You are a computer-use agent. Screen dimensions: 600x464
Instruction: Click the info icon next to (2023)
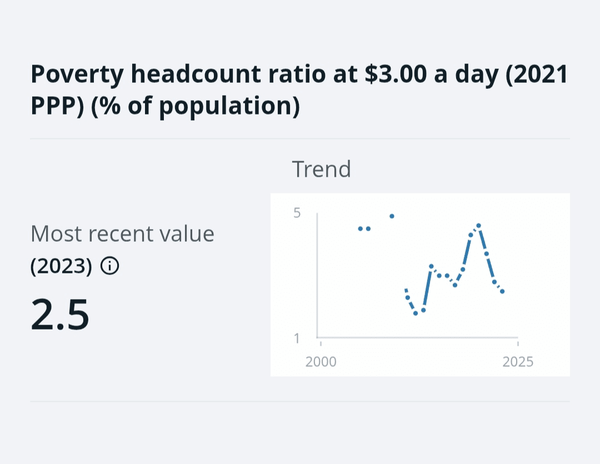pos(110,266)
